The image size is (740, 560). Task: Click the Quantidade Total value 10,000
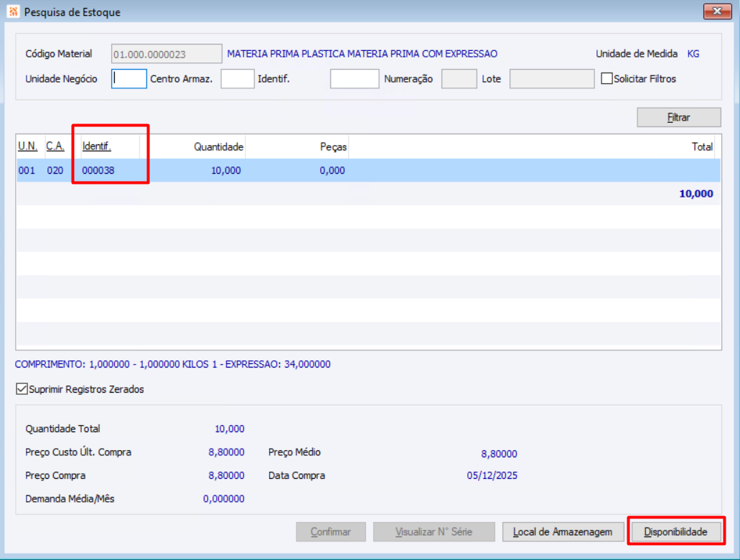[x=230, y=429]
